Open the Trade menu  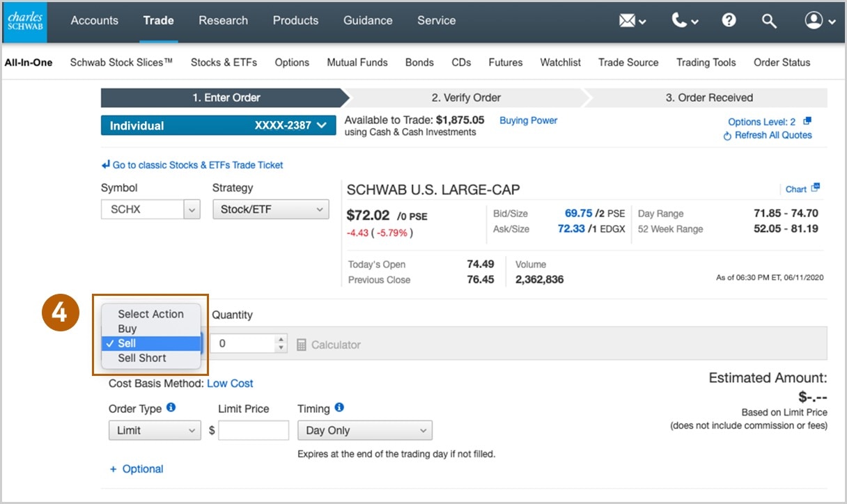coord(158,20)
